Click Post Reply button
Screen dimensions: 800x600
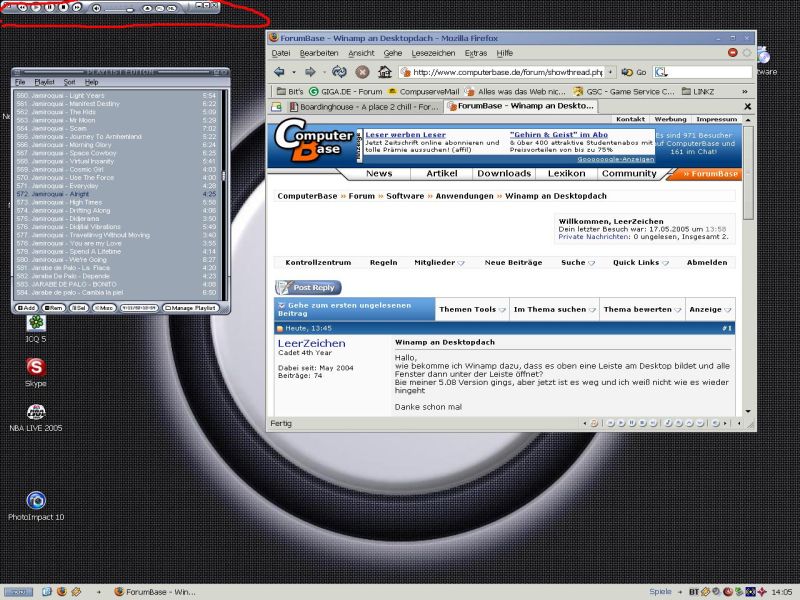click(308, 288)
